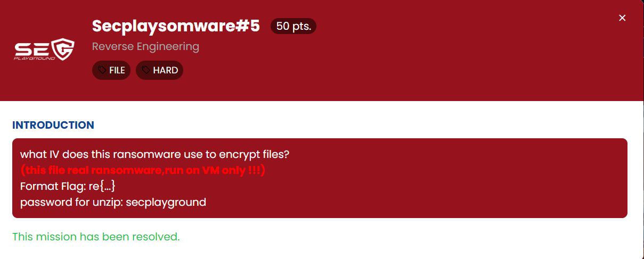Click the tag icon beside FILE
Image resolution: width=644 pixels, height=259 pixels.
tap(102, 70)
